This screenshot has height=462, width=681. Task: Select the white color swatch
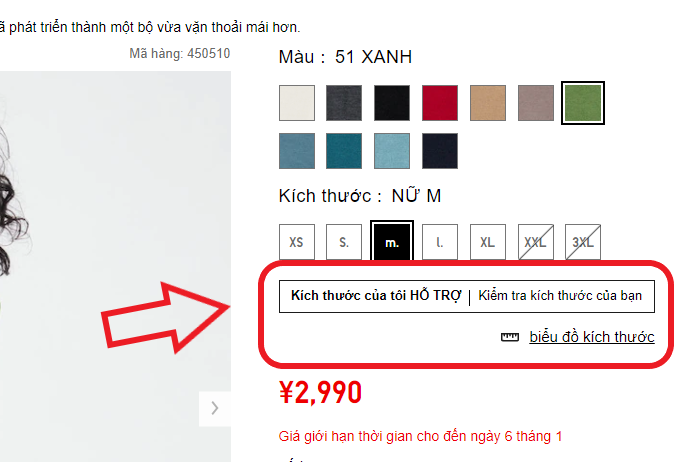(297, 103)
